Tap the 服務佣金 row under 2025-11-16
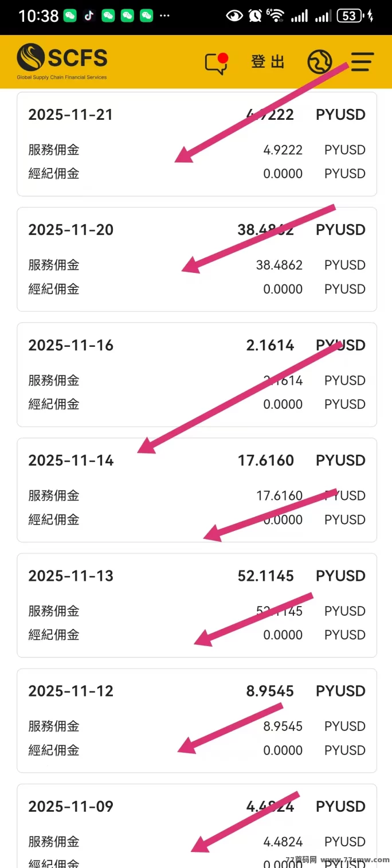Image resolution: width=392 pixels, height=868 pixels. click(x=54, y=380)
